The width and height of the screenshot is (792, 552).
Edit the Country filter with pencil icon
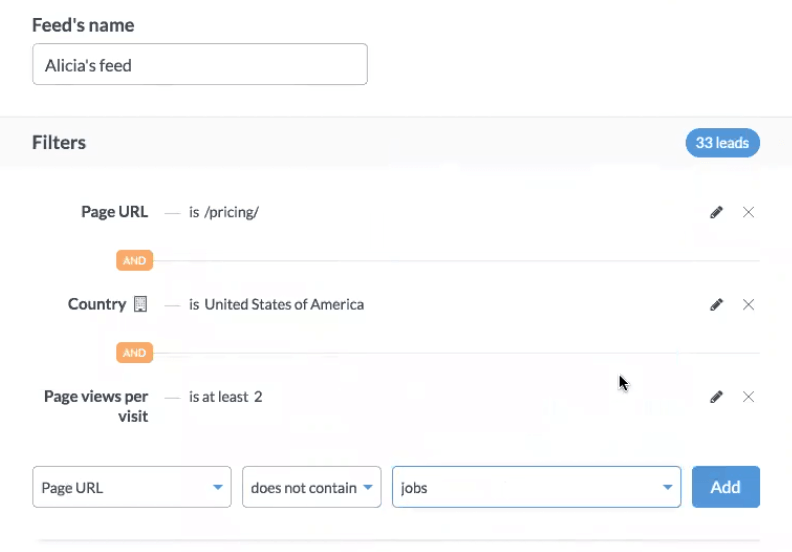coord(716,305)
